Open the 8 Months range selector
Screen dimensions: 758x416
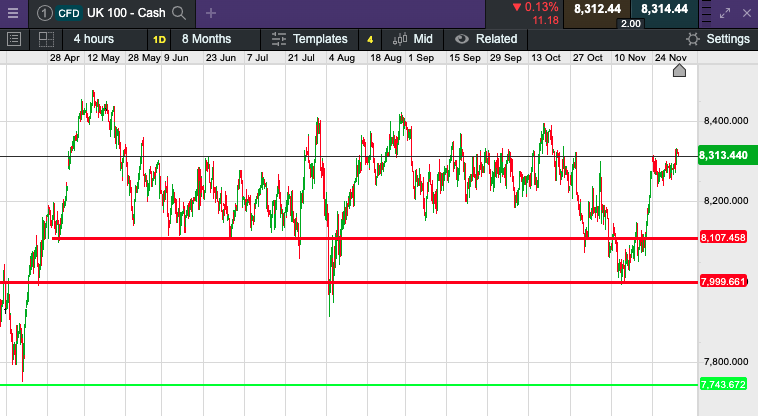tap(206, 39)
